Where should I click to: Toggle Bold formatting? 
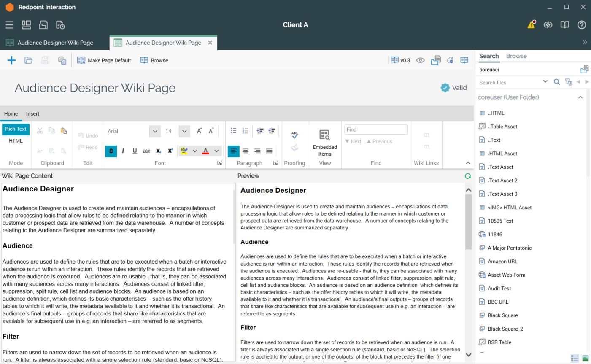pyautogui.click(x=111, y=151)
